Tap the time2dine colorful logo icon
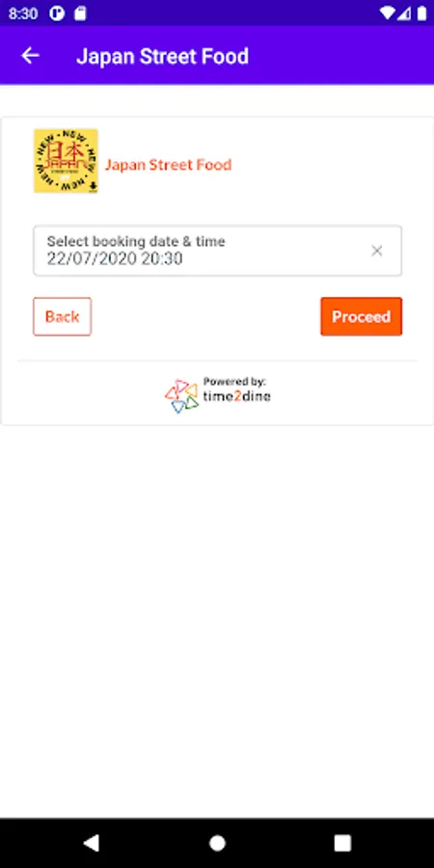 (x=181, y=395)
